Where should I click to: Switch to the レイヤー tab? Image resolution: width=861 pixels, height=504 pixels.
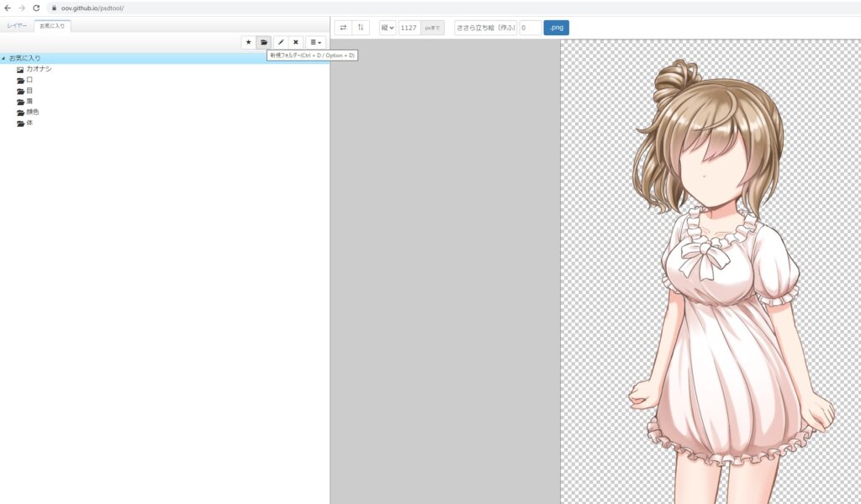(17, 26)
